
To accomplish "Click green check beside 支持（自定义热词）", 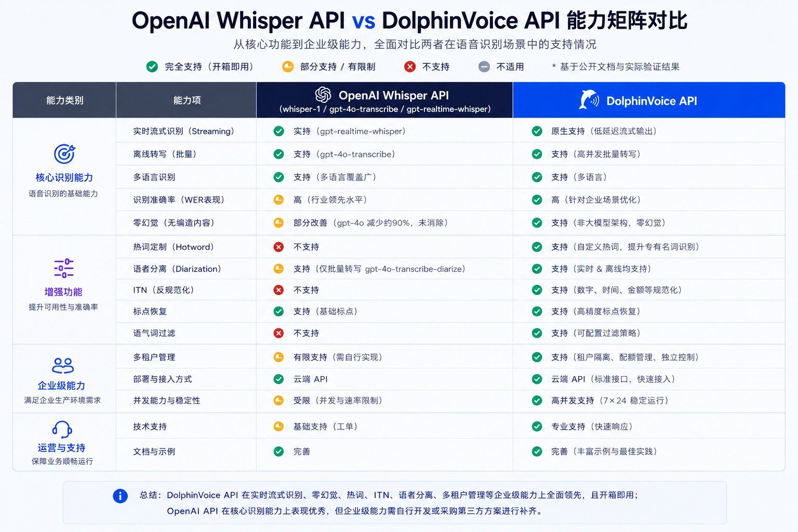I will coord(537,247).
